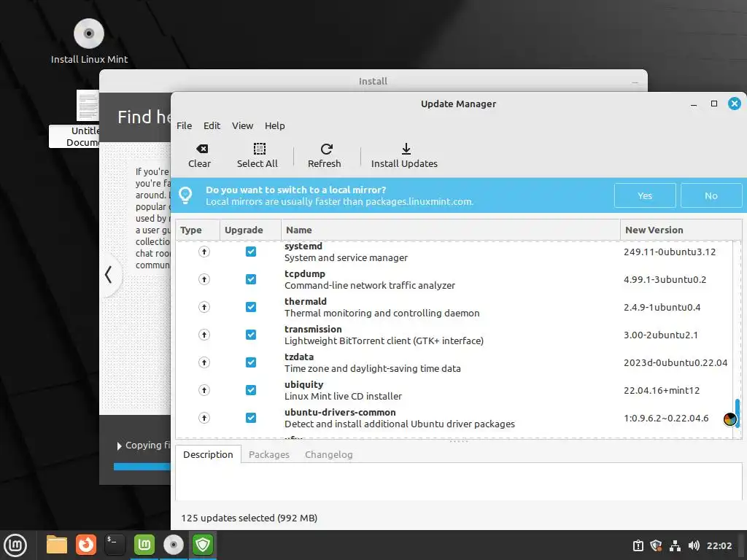Viewport: 747px width, 560px height.
Task: Switch to the Changelog tab
Action: (329, 455)
